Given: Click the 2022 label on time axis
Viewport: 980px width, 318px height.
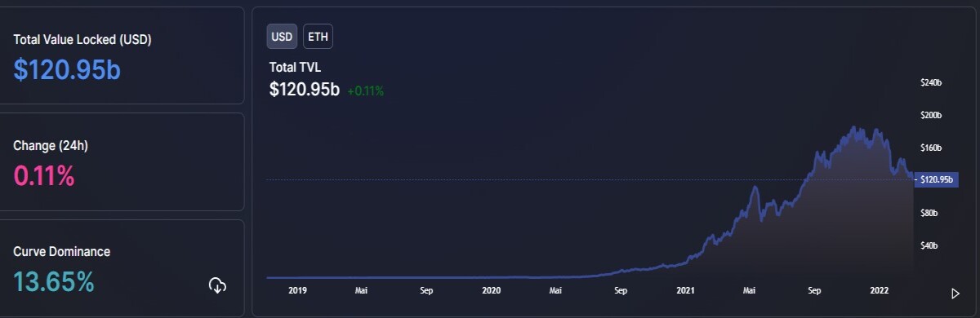Looking at the screenshot, I should (879, 289).
